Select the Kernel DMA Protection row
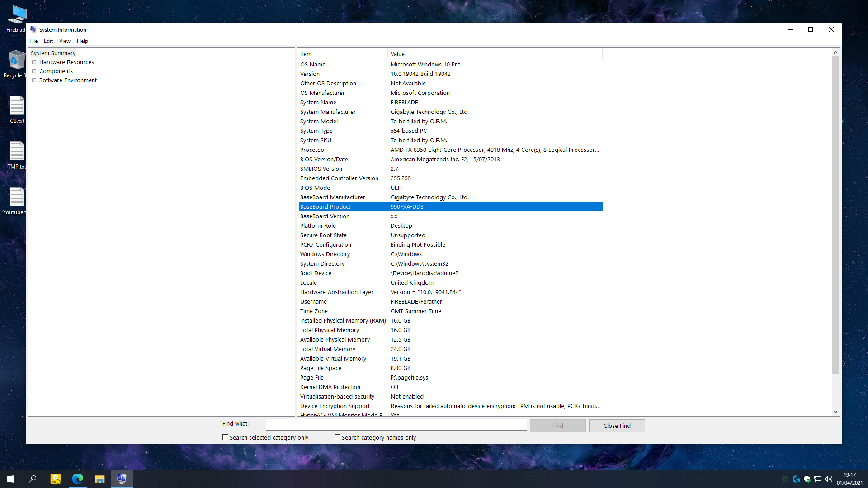 (451, 387)
